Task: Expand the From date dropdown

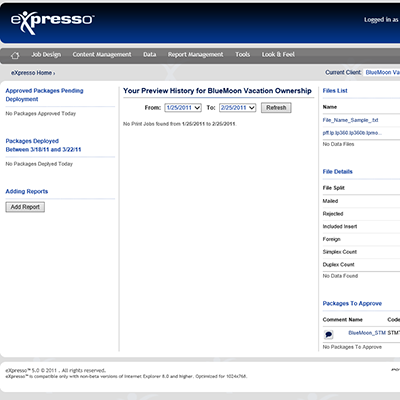Action: pyautogui.click(x=183, y=108)
